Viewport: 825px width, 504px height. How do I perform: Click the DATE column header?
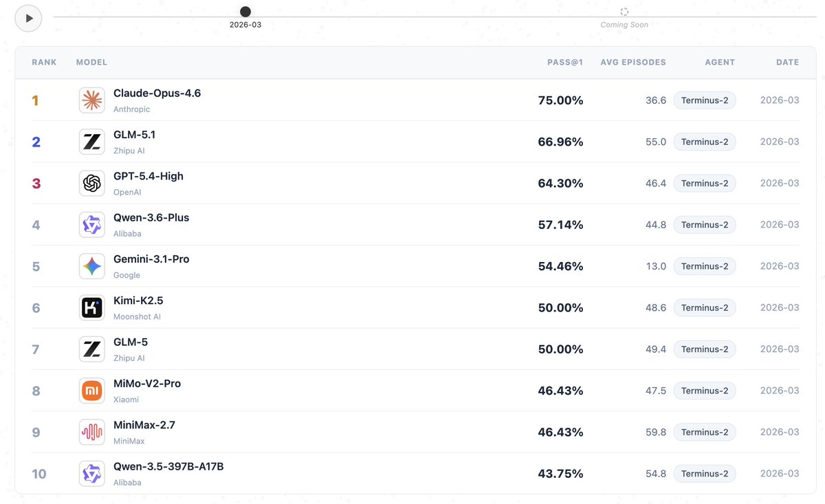point(787,63)
